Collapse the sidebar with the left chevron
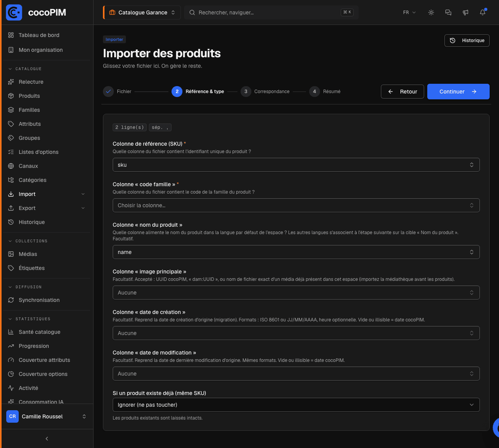The image size is (499, 448). click(x=47, y=439)
